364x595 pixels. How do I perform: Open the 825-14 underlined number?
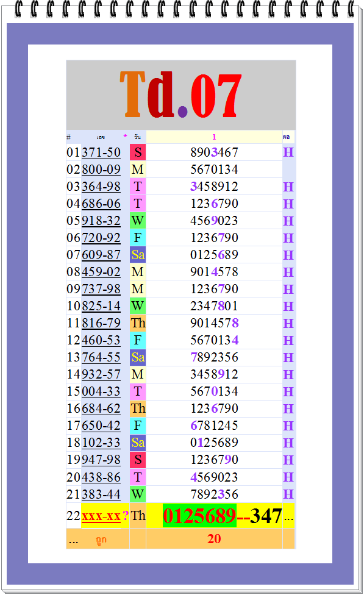[101, 306]
